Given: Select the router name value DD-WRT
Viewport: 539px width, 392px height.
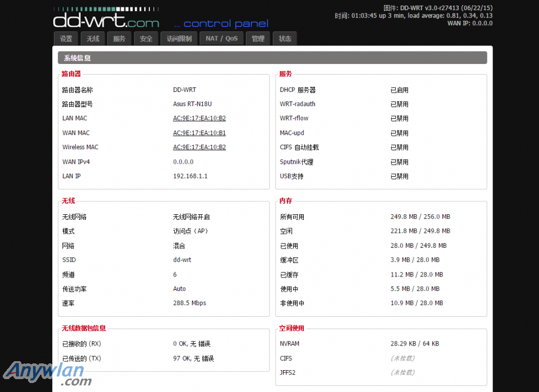Looking at the screenshot, I should point(185,90).
